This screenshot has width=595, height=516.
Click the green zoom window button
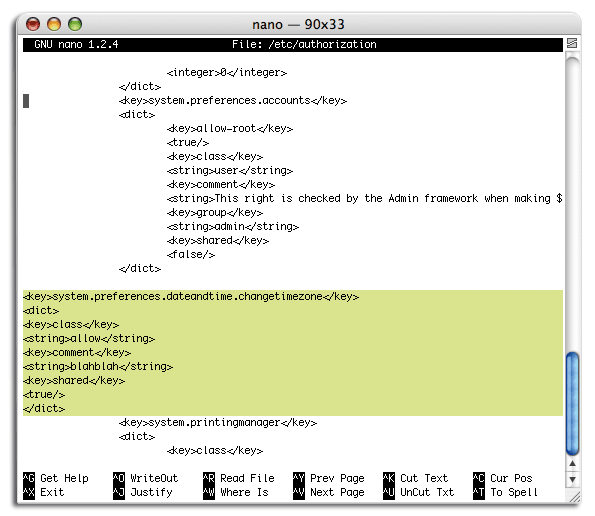click(x=75, y=24)
